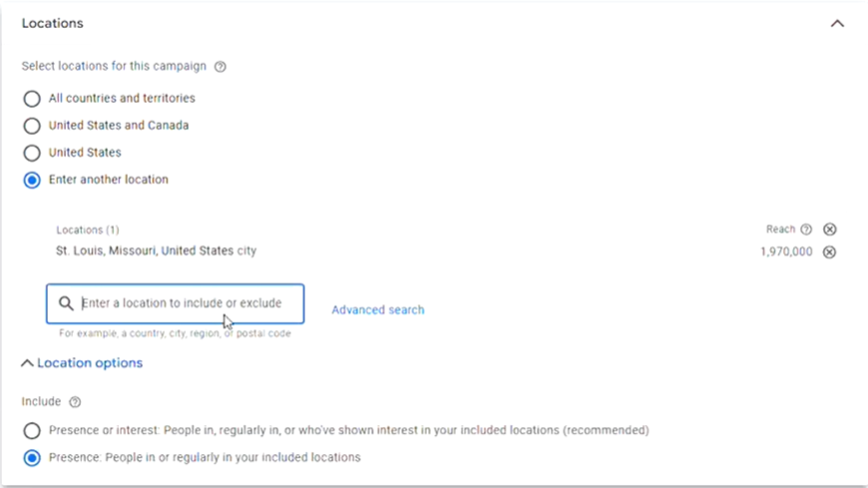The height and width of the screenshot is (488, 868).
Task: Focus the Enter a location input field
Action: click(x=185, y=303)
